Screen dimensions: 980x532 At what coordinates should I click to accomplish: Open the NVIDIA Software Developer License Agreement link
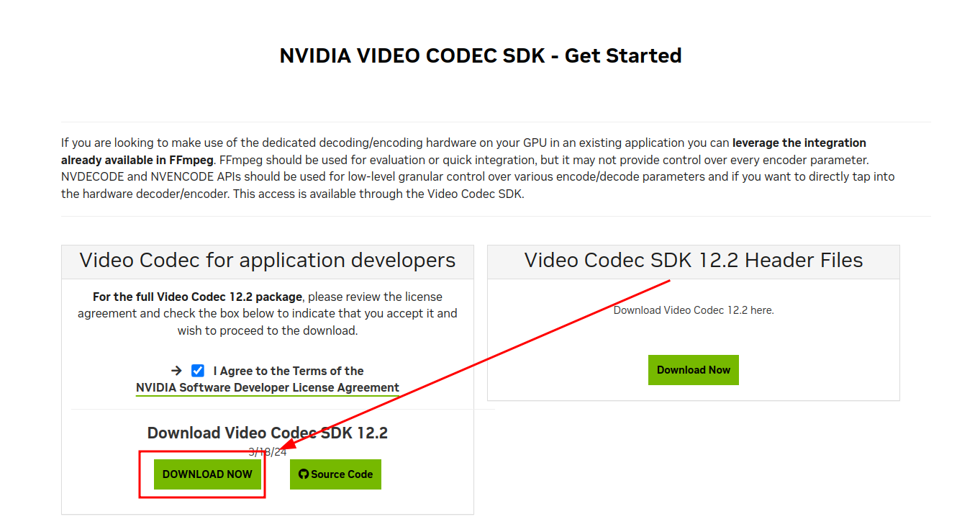(x=268, y=387)
